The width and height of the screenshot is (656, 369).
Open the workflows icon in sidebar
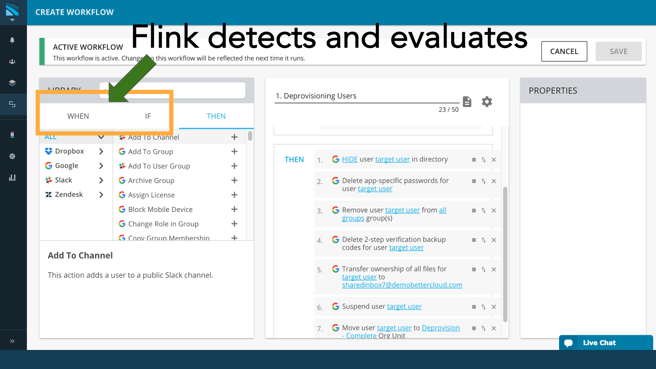click(12, 104)
